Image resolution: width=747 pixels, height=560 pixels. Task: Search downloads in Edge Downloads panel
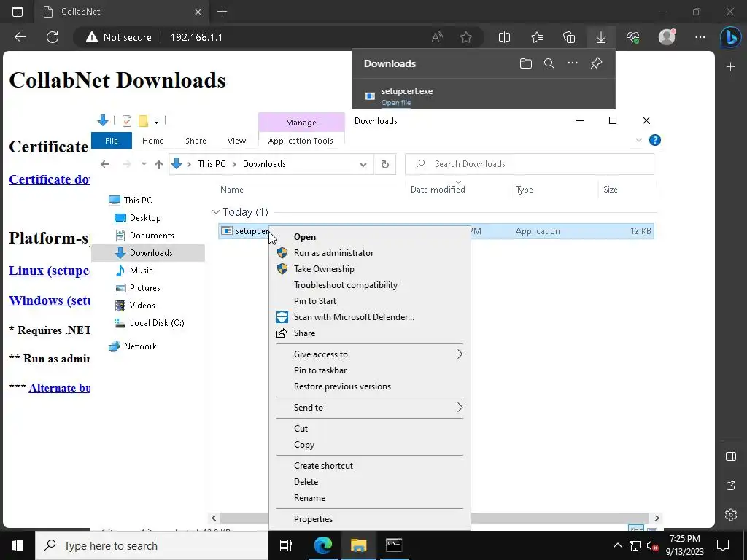click(549, 63)
